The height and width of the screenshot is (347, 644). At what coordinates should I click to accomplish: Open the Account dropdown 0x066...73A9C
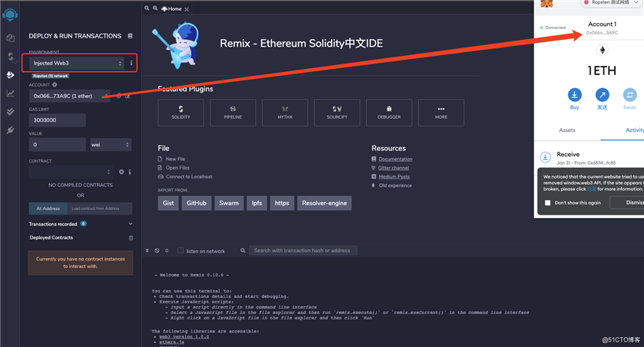coord(70,96)
